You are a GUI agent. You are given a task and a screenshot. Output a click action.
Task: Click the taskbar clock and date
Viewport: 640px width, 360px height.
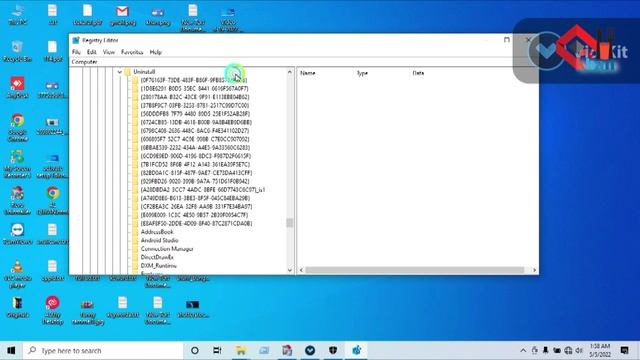(600, 350)
